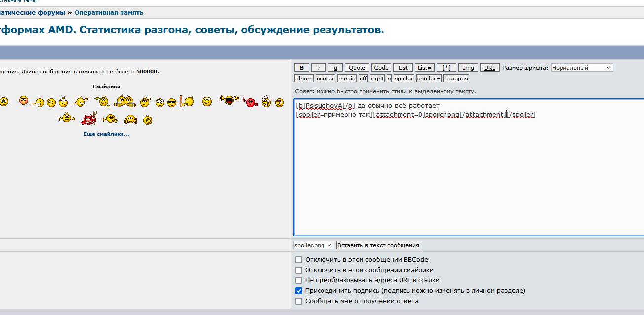Insert the double thumbs-up smiley
This screenshot has width=644, height=315.
131,119
